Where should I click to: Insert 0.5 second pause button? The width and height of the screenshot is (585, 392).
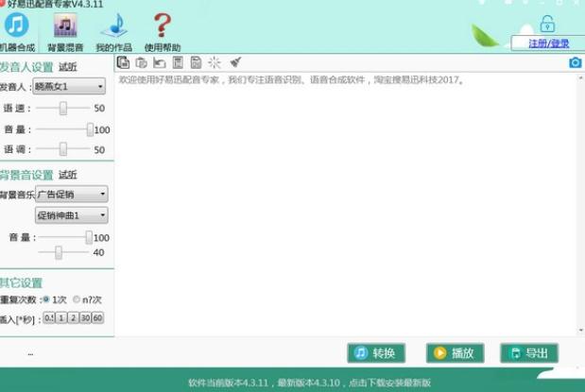49,317
